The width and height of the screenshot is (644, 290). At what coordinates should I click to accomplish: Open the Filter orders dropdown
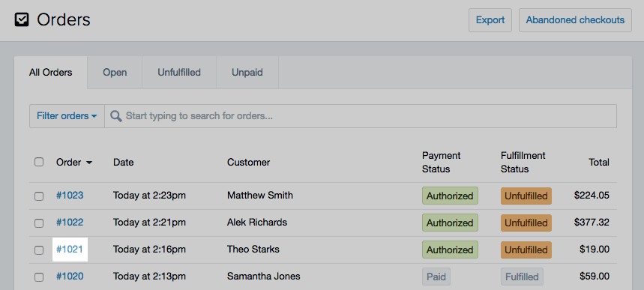point(67,116)
